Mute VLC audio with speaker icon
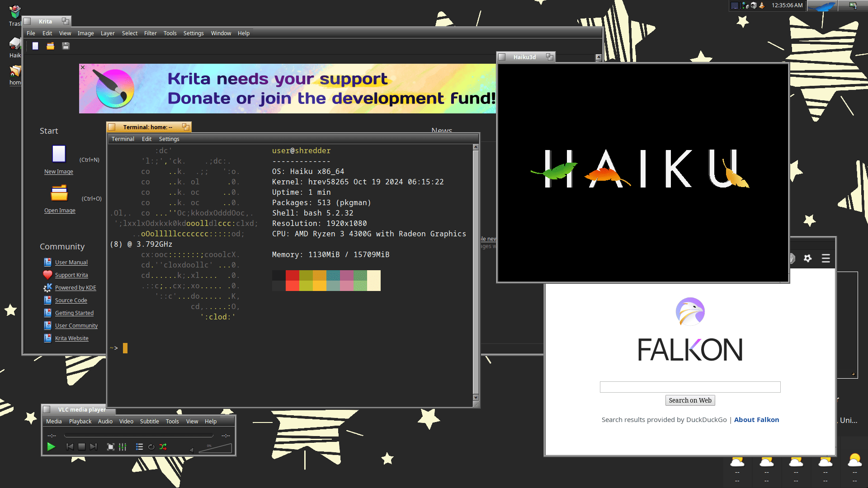The image size is (868, 488). pos(191,450)
